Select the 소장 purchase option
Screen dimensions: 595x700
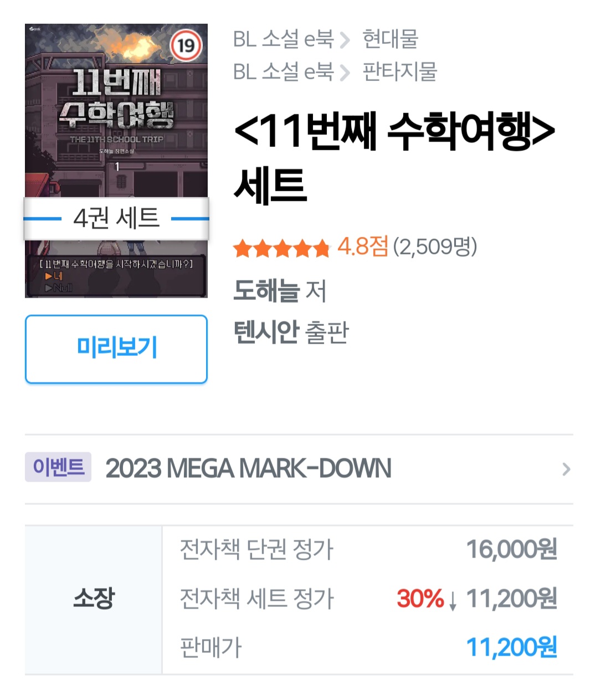(x=94, y=599)
